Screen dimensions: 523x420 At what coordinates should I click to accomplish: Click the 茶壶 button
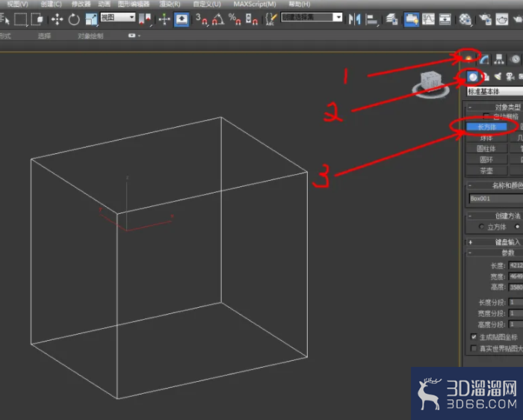[486, 171]
